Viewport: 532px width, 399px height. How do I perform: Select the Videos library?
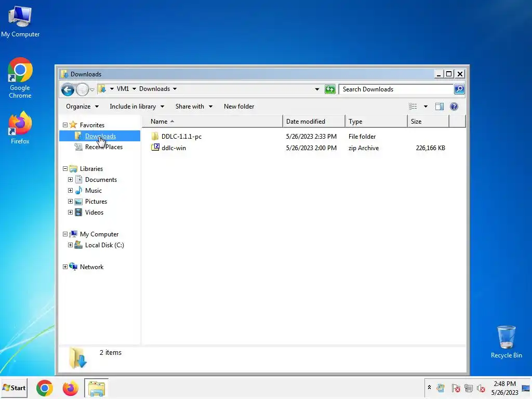[x=95, y=212]
